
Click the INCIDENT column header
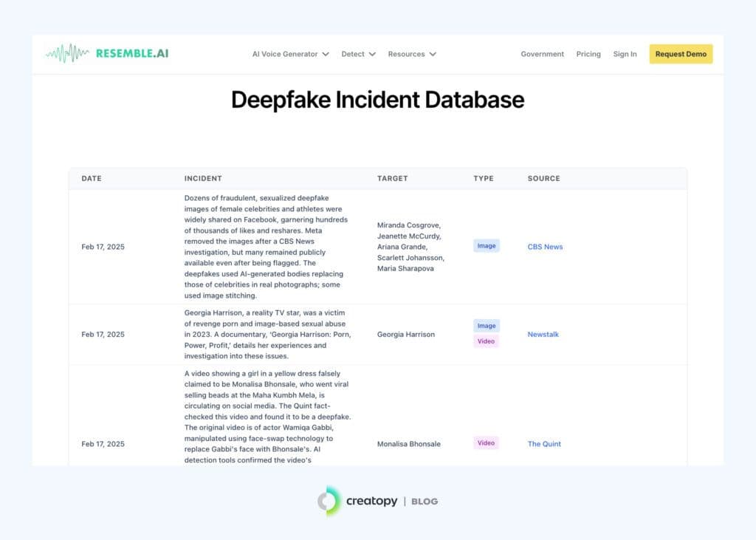pyautogui.click(x=203, y=178)
